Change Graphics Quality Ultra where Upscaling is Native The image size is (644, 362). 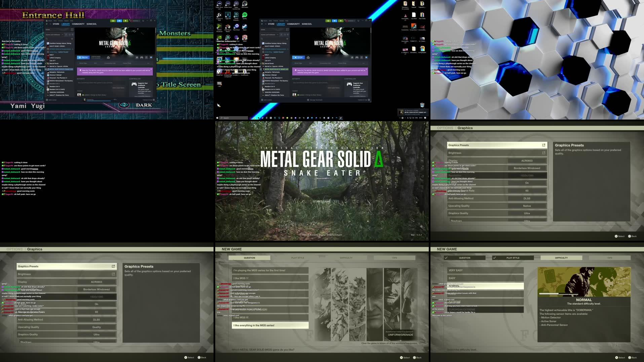pos(527,213)
